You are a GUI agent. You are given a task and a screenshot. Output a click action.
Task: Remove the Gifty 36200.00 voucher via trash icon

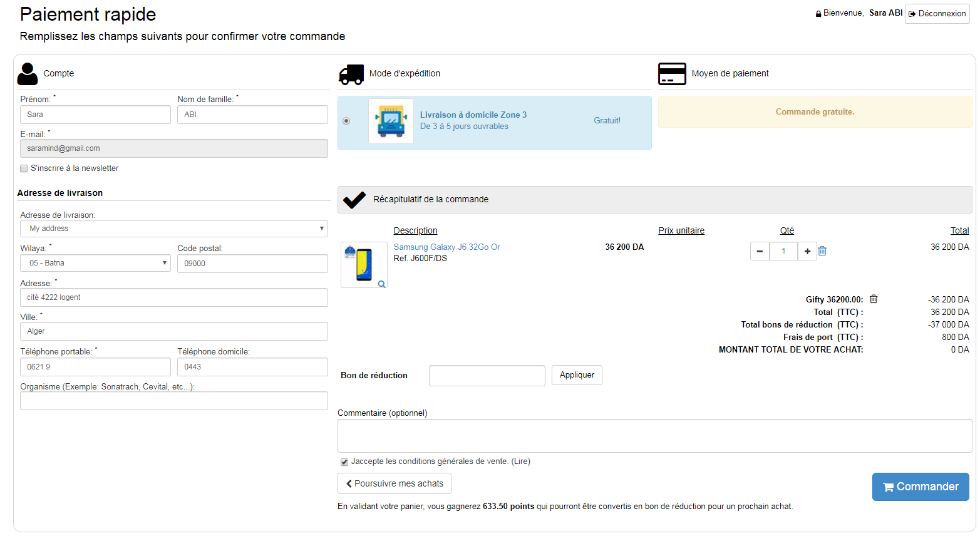click(874, 299)
